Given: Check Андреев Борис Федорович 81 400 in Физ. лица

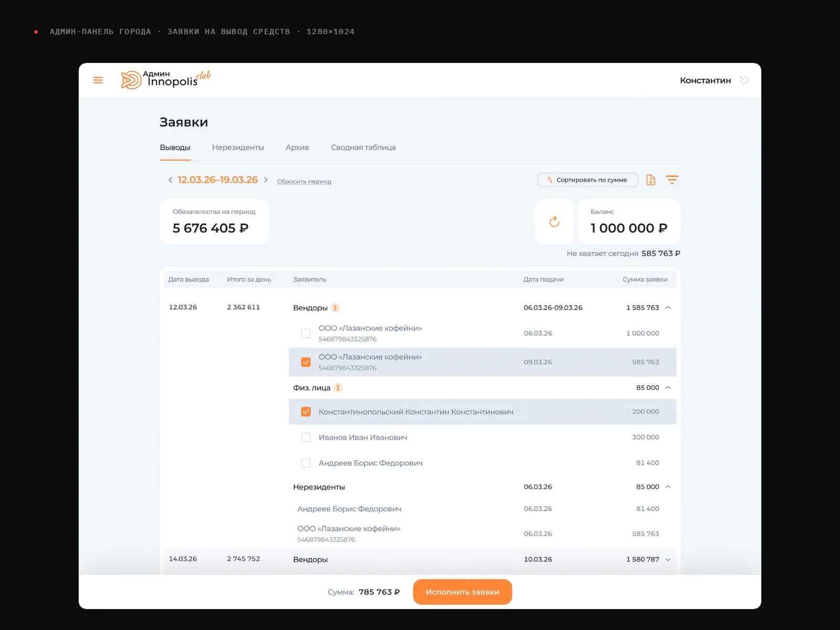Looking at the screenshot, I should pyautogui.click(x=306, y=463).
